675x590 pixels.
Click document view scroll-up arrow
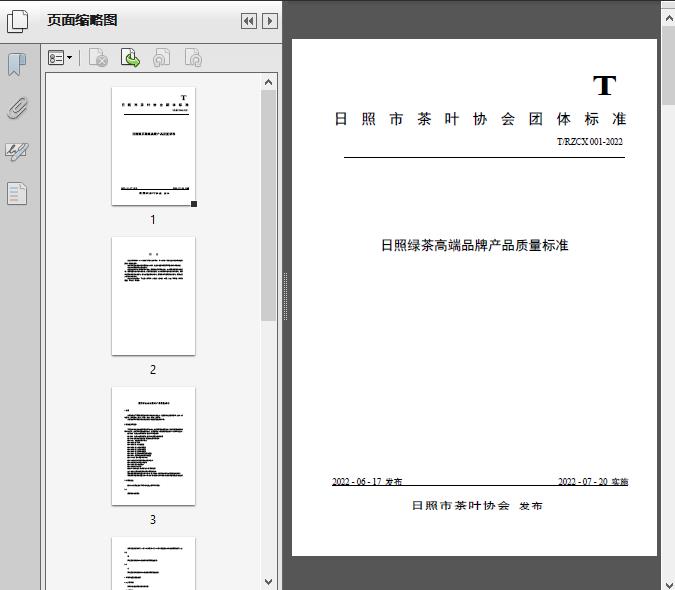(x=669, y=19)
